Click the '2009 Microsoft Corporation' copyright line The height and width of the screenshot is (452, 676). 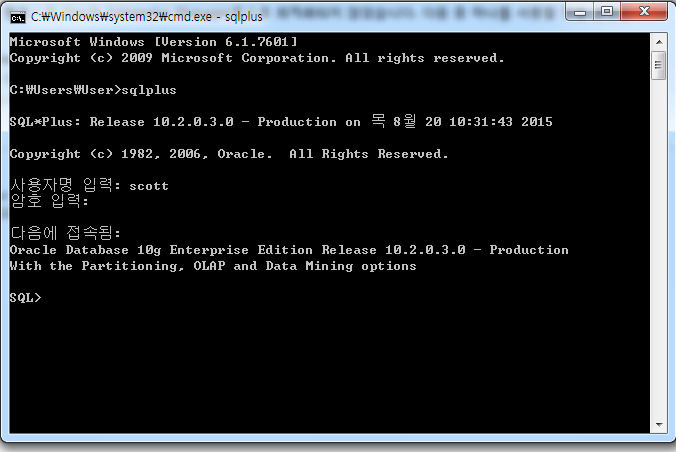257,58
